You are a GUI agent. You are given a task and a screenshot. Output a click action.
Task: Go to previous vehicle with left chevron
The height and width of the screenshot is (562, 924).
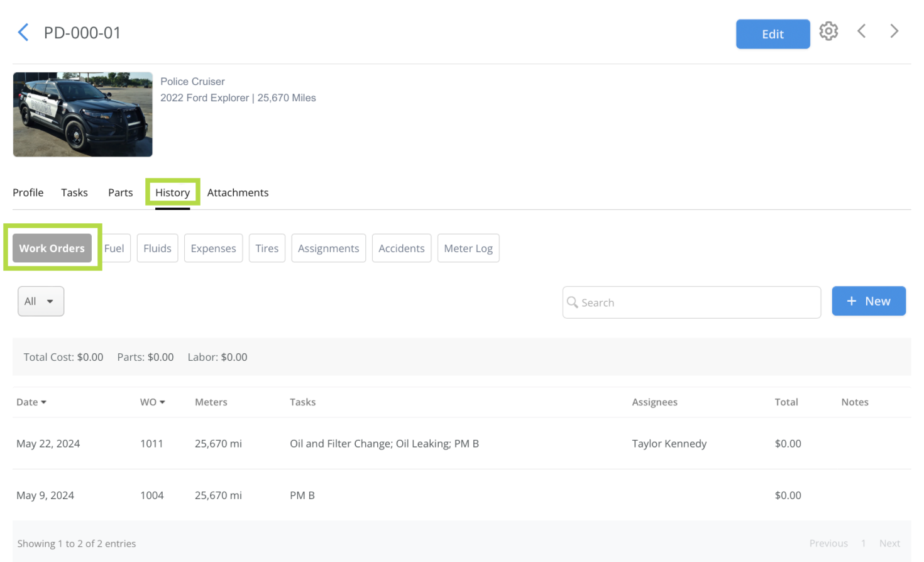[862, 31]
